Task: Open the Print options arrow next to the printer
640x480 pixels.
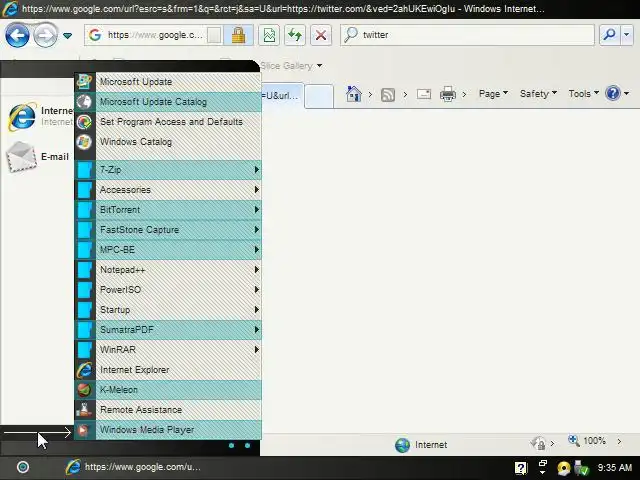Action: (464, 94)
